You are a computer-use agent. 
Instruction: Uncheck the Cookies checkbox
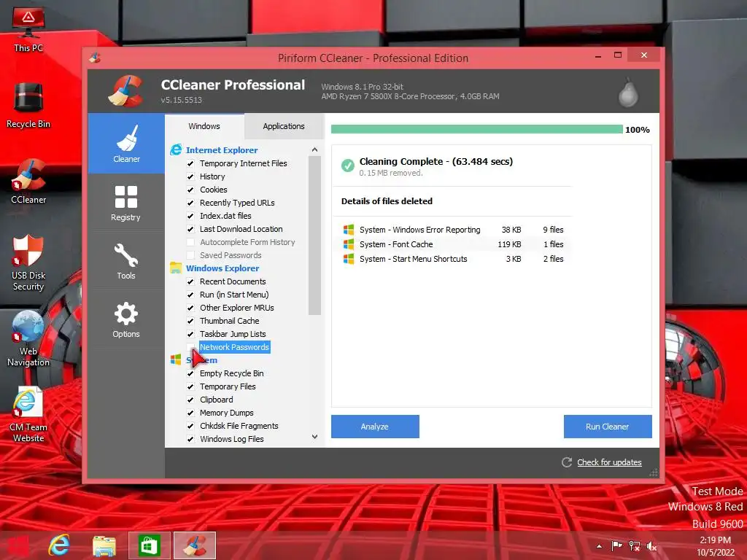pos(190,190)
